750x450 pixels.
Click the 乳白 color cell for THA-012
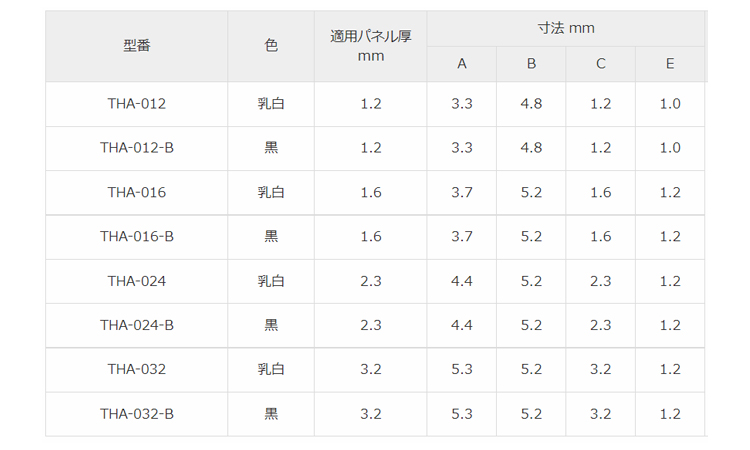[x=271, y=104]
